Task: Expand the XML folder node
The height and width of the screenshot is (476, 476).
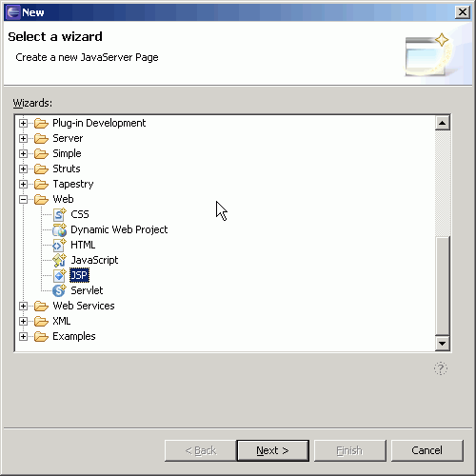Action: [23, 321]
